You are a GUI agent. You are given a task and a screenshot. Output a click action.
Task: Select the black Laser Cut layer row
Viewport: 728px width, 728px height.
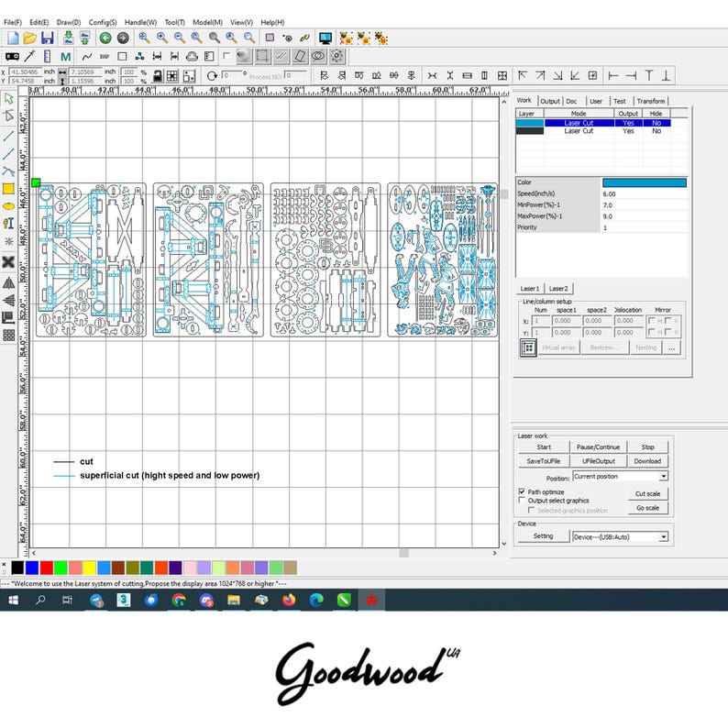click(593, 131)
